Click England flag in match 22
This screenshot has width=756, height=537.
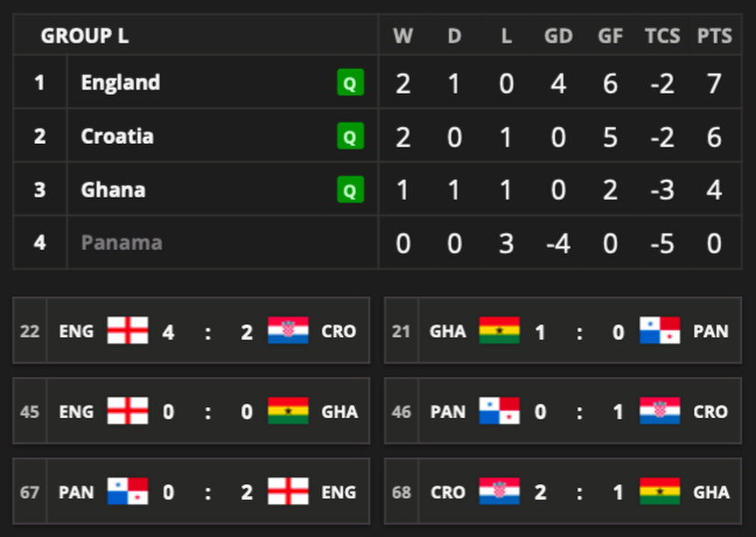pos(128,330)
